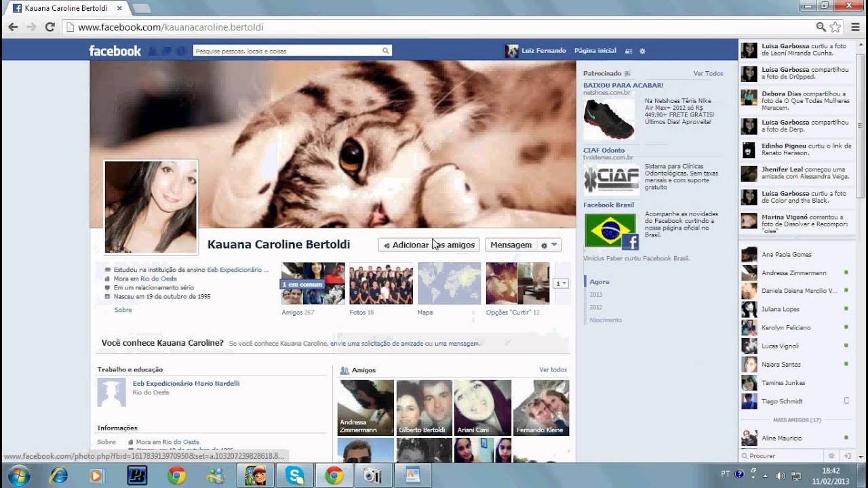Click volume icon in system tray

[780, 476]
